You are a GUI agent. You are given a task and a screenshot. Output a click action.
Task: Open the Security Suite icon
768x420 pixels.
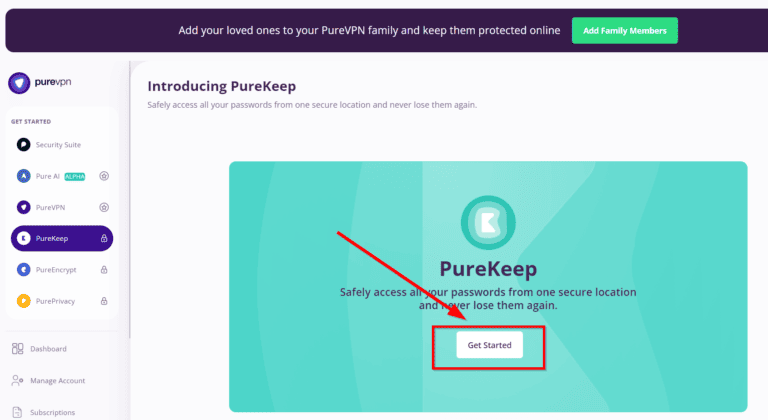pyautogui.click(x=24, y=145)
